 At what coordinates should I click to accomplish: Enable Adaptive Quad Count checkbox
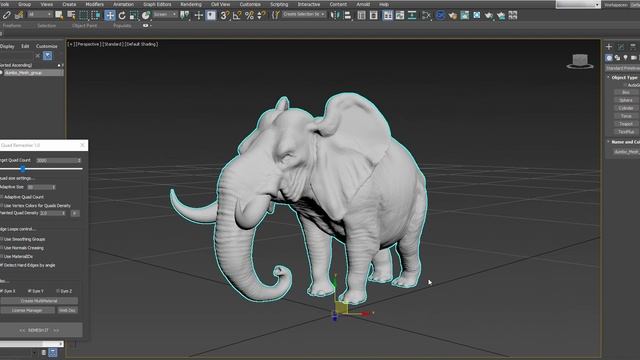(2, 197)
